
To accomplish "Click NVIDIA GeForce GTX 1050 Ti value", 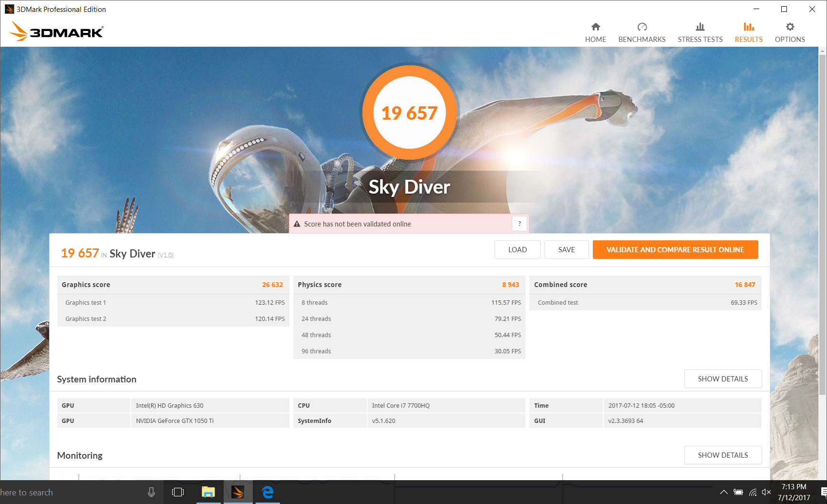I will (175, 421).
